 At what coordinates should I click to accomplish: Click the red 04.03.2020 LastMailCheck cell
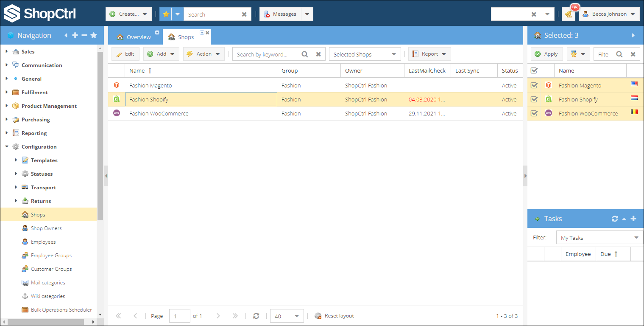[x=427, y=99]
